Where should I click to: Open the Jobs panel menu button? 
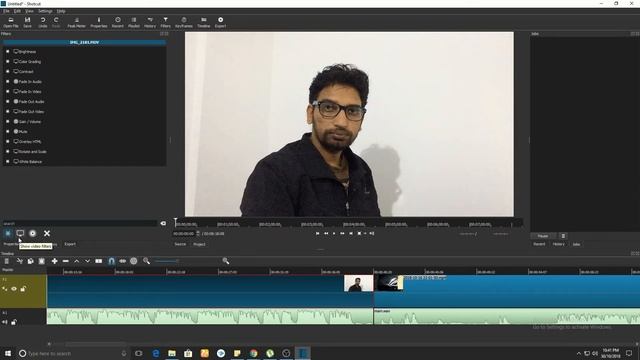563,236
